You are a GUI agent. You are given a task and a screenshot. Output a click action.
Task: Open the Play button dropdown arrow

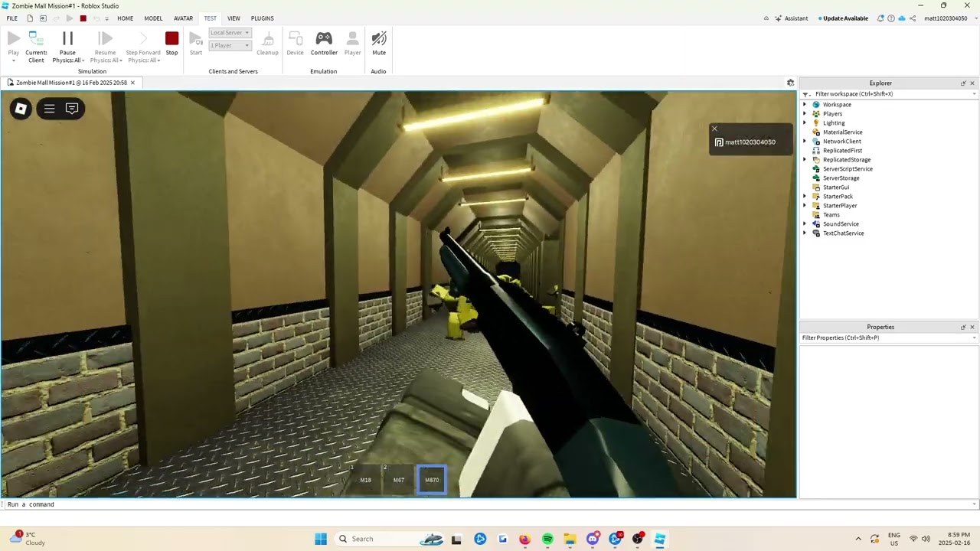point(13,60)
